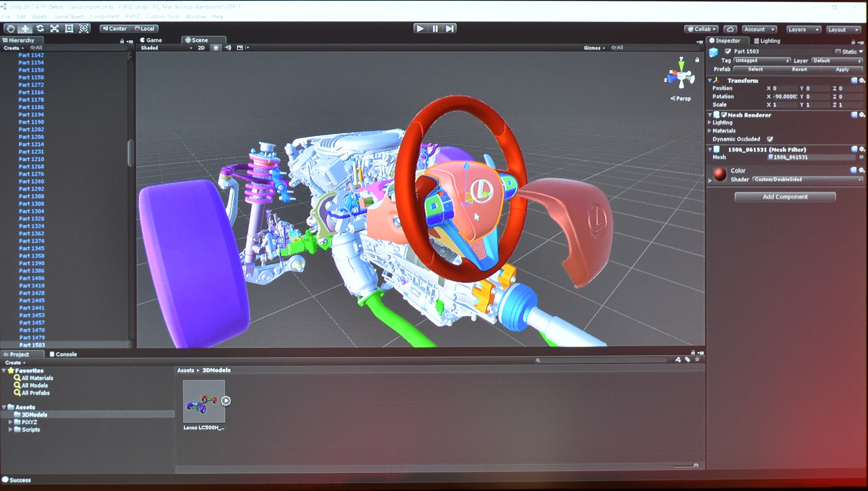Toggle Local handle rotation

144,28
